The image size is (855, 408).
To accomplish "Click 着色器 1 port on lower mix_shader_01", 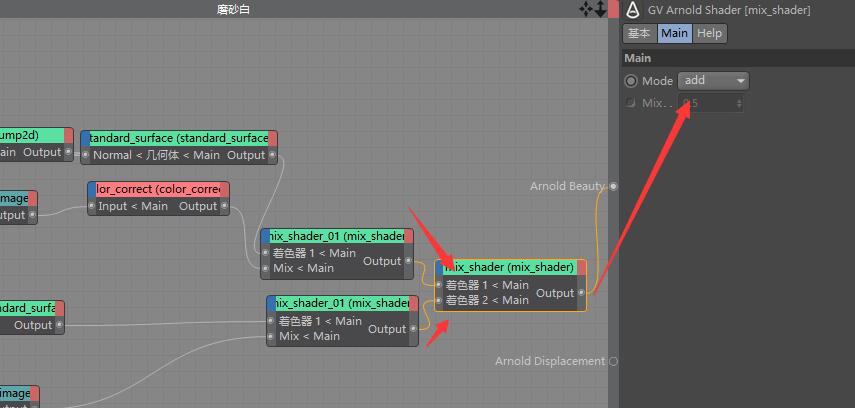I will coord(271,321).
